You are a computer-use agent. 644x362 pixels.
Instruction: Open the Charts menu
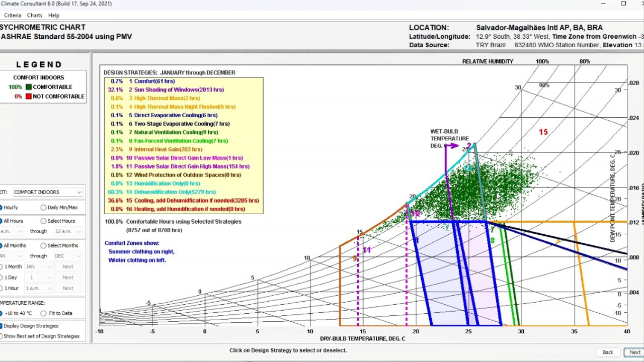(x=34, y=16)
